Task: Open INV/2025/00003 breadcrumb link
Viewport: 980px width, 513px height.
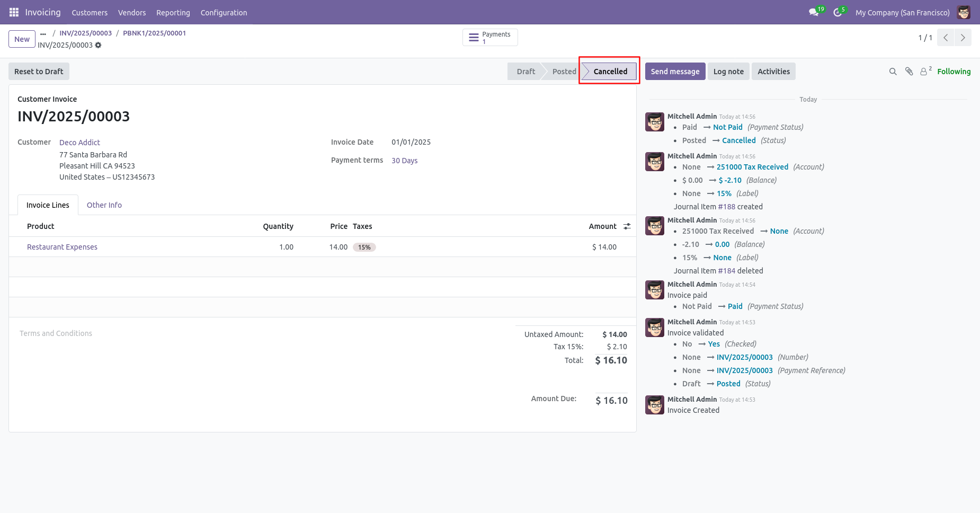Action: click(x=85, y=33)
